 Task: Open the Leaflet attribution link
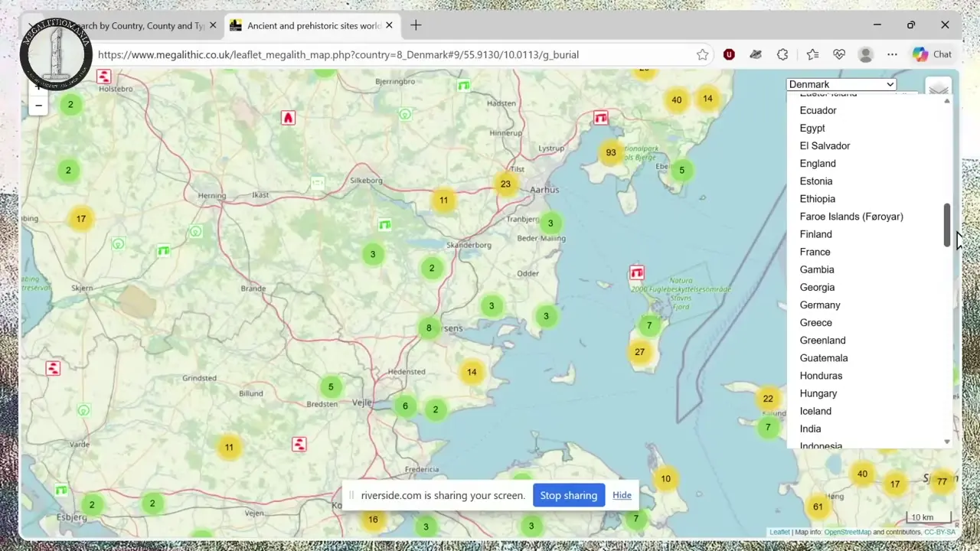(x=779, y=532)
